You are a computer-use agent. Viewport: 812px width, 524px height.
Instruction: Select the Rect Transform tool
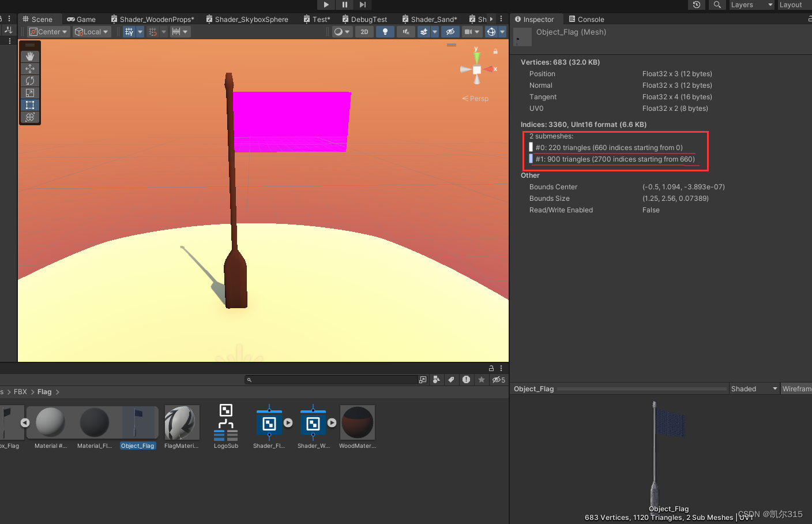click(x=30, y=105)
